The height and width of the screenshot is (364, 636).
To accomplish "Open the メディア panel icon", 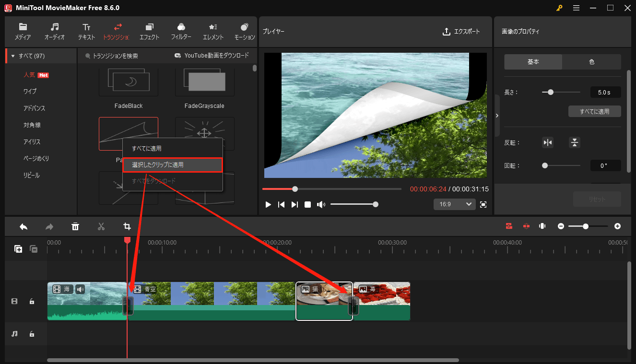I will tap(22, 31).
